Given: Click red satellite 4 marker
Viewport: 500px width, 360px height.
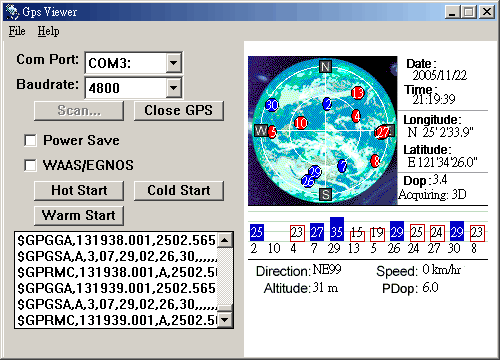Looking at the screenshot, I should (356, 116).
